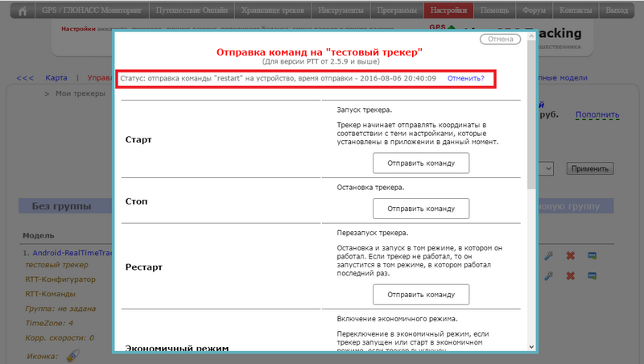Click the red X delete icon in first tracker row
Image resolution: width=644 pixels, height=364 pixels.
pyautogui.click(x=570, y=256)
